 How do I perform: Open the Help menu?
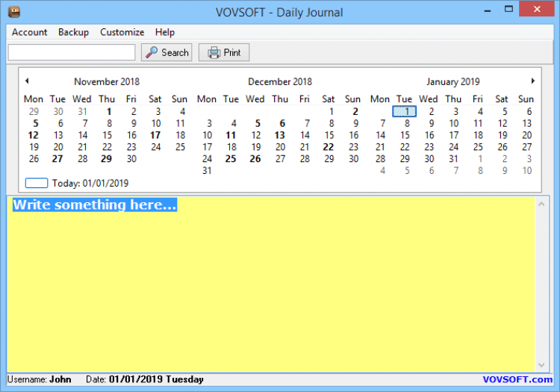165,32
